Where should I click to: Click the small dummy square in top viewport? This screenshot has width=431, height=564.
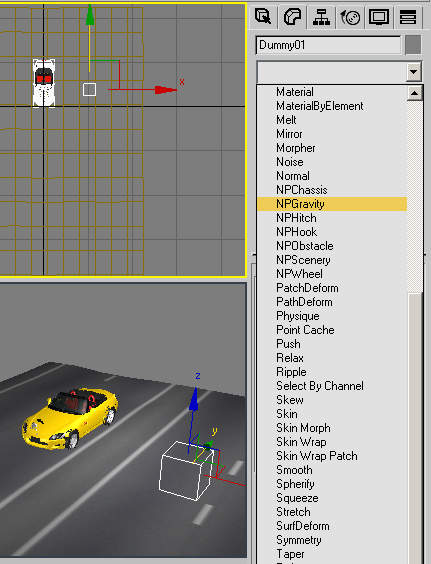tap(89, 90)
